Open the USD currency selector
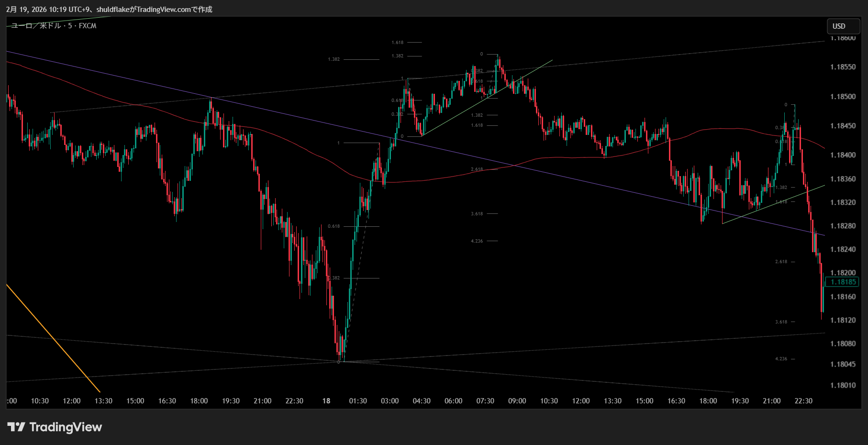Screen dimensions: 868x445 (843, 26)
